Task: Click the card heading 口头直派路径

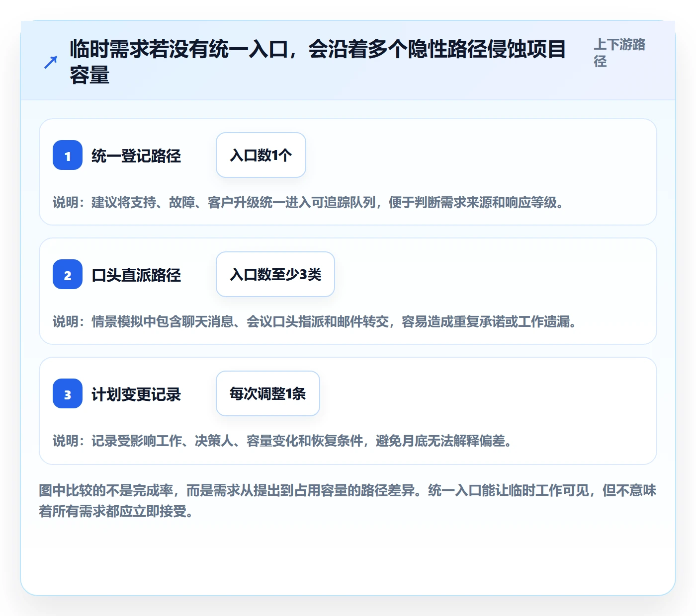Action: point(136,275)
